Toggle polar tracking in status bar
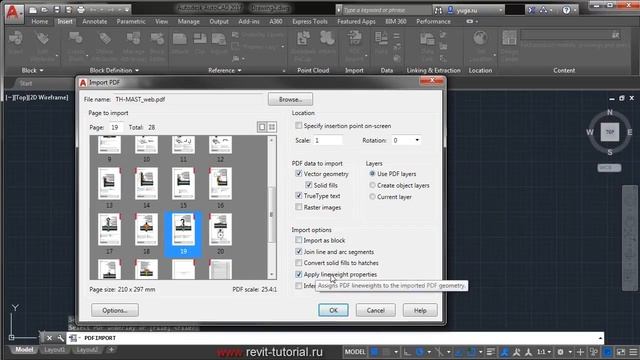Viewport: 640px width, 360px height. click(x=420, y=351)
